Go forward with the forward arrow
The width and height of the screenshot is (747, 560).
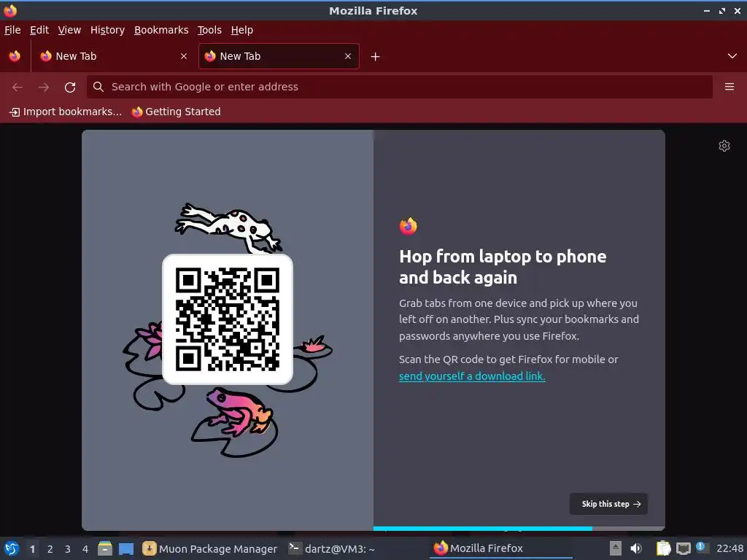coord(44,87)
